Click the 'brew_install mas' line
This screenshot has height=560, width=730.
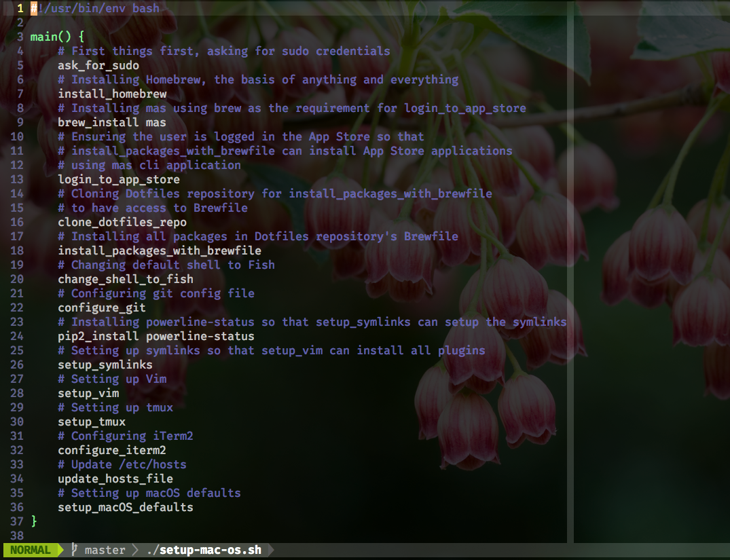click(x=112, y=122)
